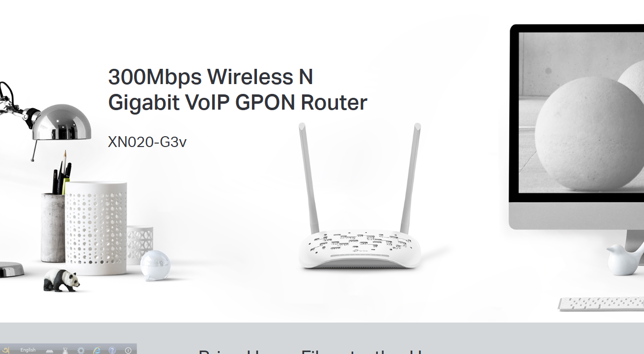Open help via the question mark icon
644x354 pixels.
pyautogui.click(x=112, y=351)
